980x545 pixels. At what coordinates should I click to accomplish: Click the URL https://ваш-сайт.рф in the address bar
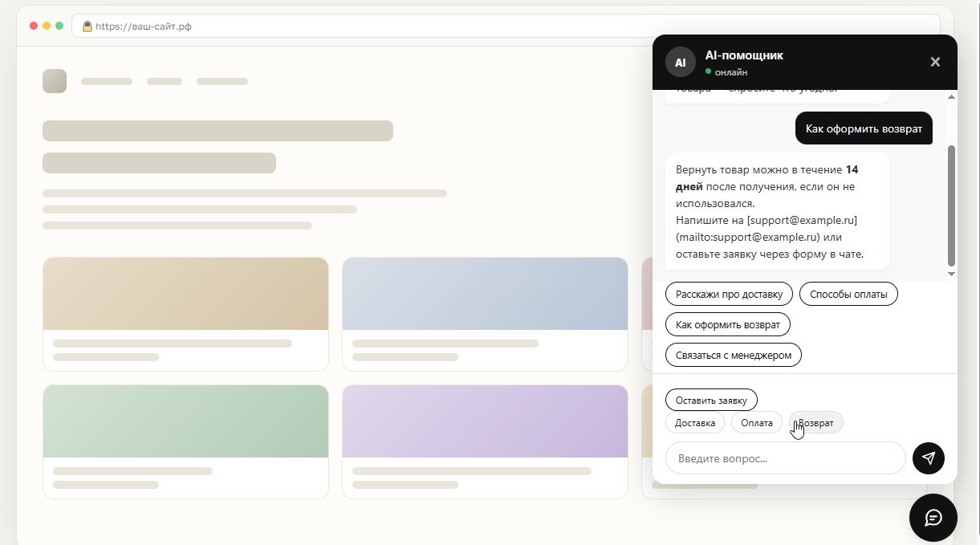coord(144,26)
